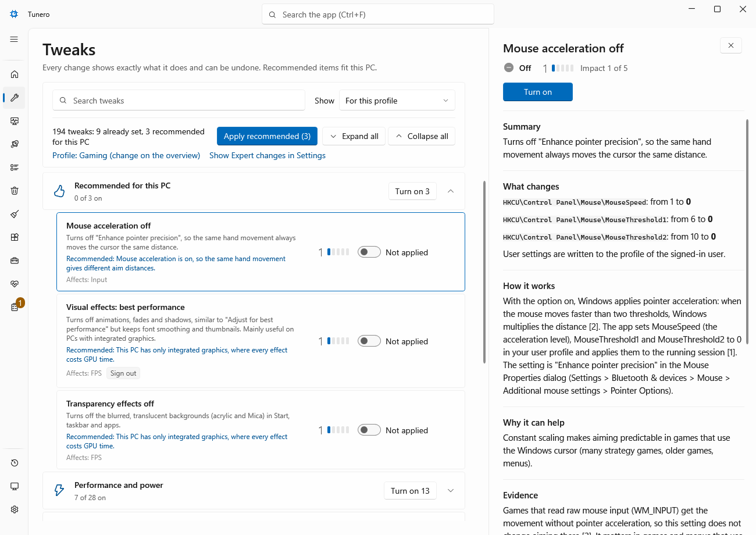The height and width of the screenshot is (535, 756).
Task: Click the rocket icon in the sidebar
Action: 15,144
